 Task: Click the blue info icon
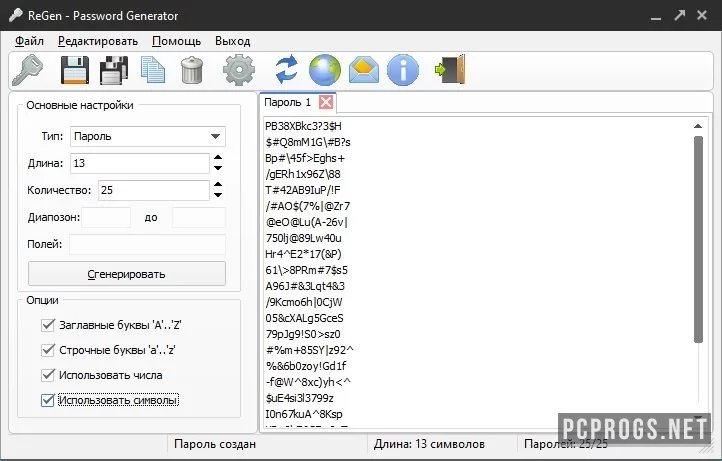[x=403, y=70]
